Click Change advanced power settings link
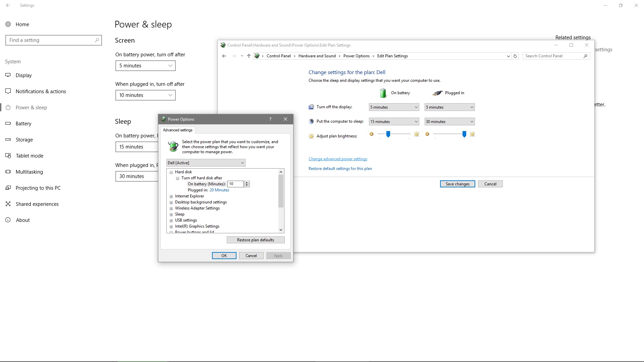 [338, 159]
